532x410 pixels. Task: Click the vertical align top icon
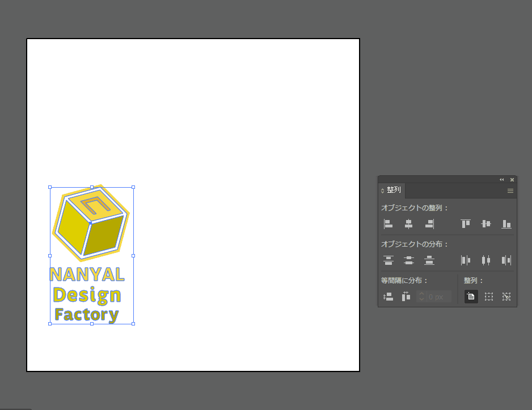click(x=466, y=224)
